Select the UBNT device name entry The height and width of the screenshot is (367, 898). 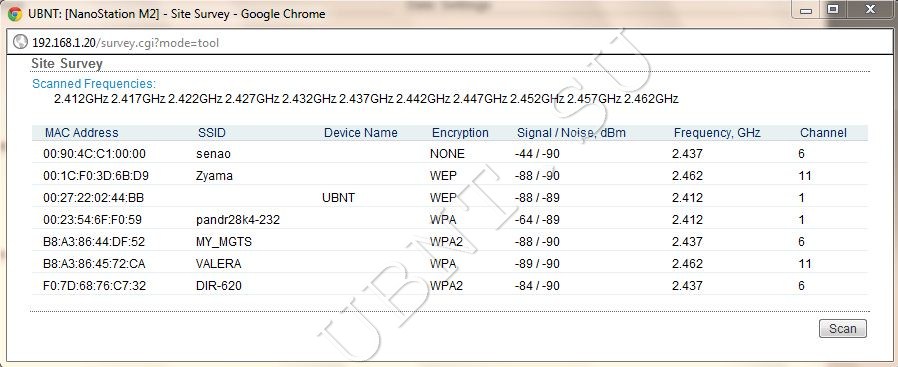[338, 198]
